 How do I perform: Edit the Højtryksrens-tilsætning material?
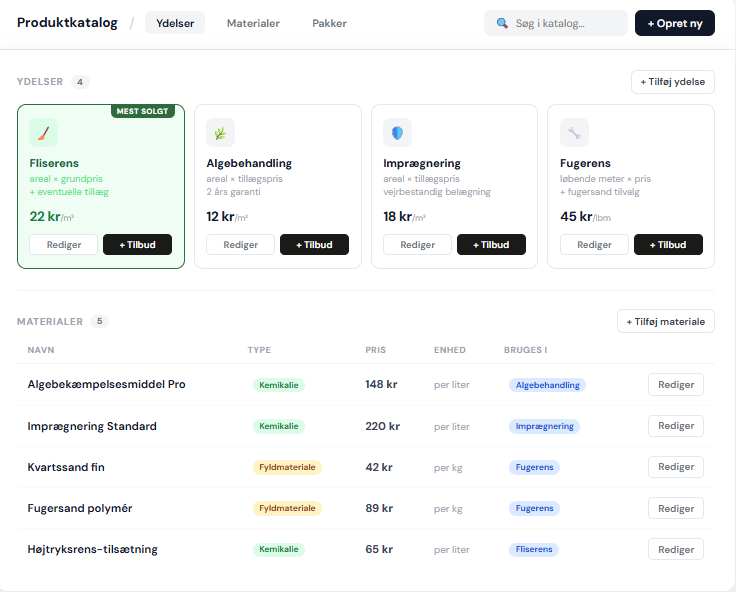675,549
